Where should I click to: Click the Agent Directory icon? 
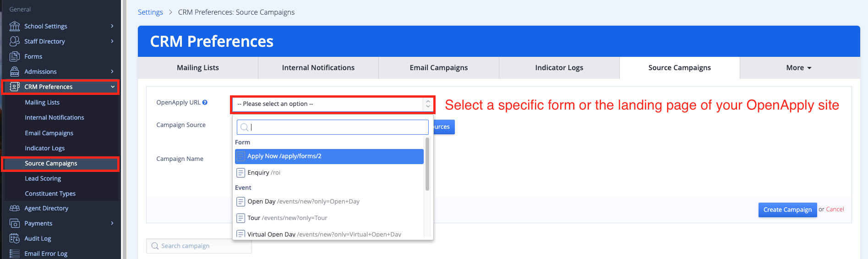pos(15,208)
